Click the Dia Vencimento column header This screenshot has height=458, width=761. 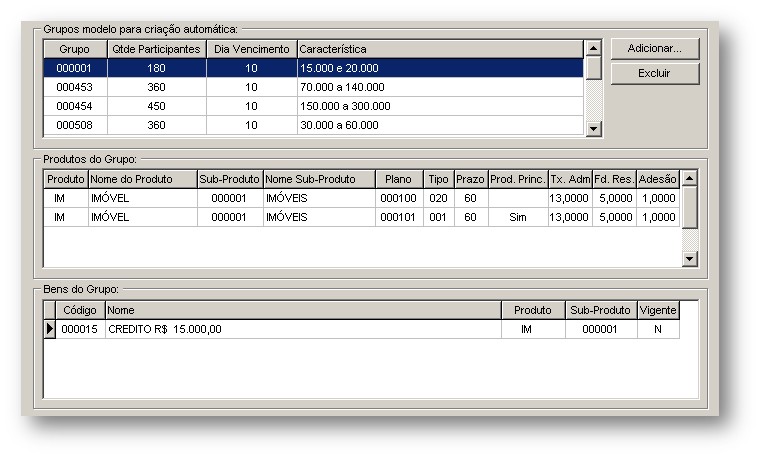coord(251,49)
